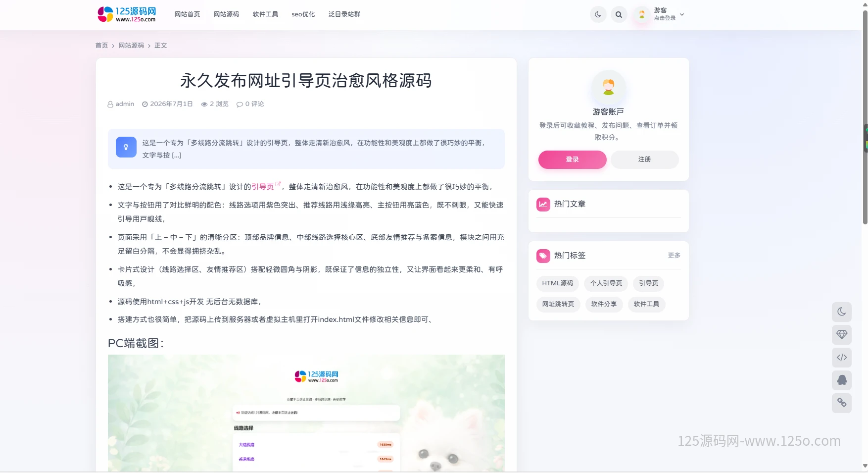Click the 正文 breadcrumb text
The image size is (868, 473).
pyautogui.click(x=161, y=46)
